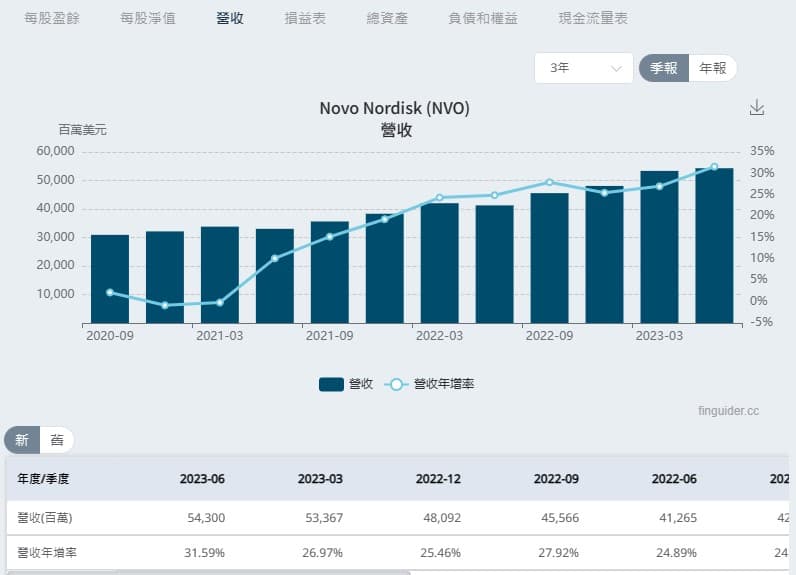Download the chart image
Image resolution: width=796 pixels, height=575 pixels.
pos(757,108)
